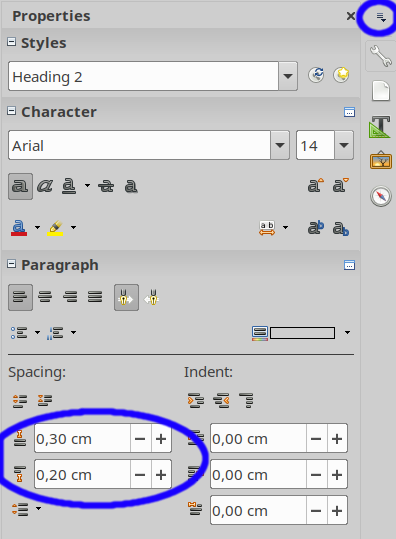Open the font size 14 dropdown
This screenshot has width=396, height=539.
pyautogui.click(x=344, y=145)
